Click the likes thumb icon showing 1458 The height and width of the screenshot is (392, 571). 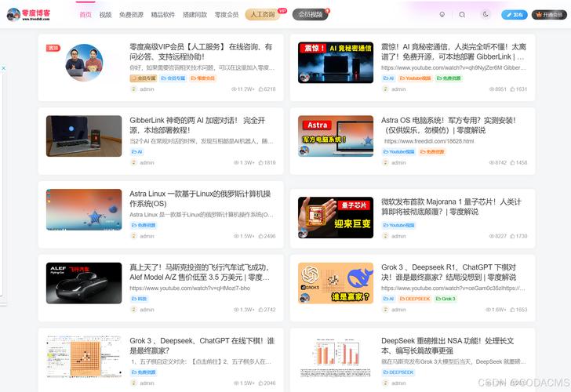(512, 163)
